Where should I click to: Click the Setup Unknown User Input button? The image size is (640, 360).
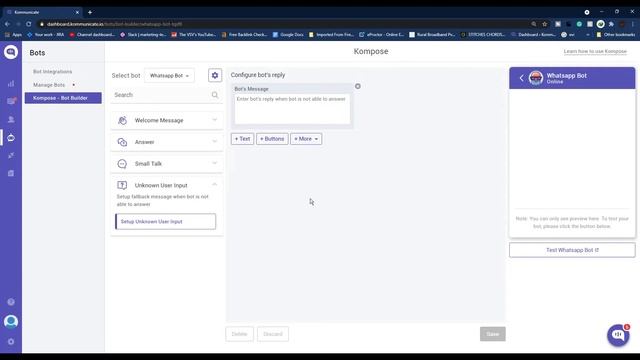point(165,222)
